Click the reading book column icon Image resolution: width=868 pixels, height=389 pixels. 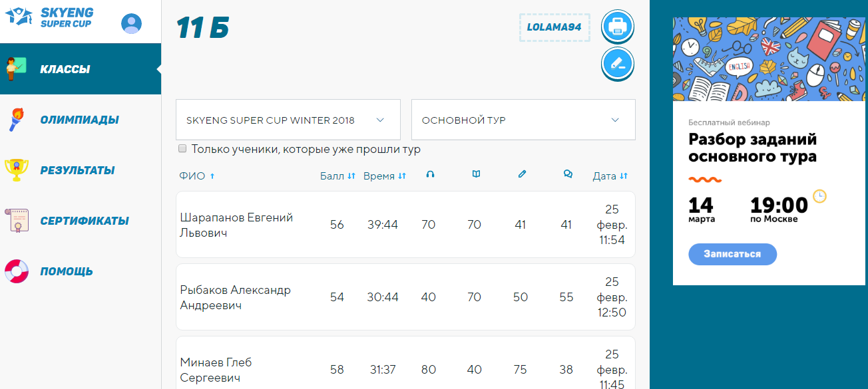(x=476, y=175)
